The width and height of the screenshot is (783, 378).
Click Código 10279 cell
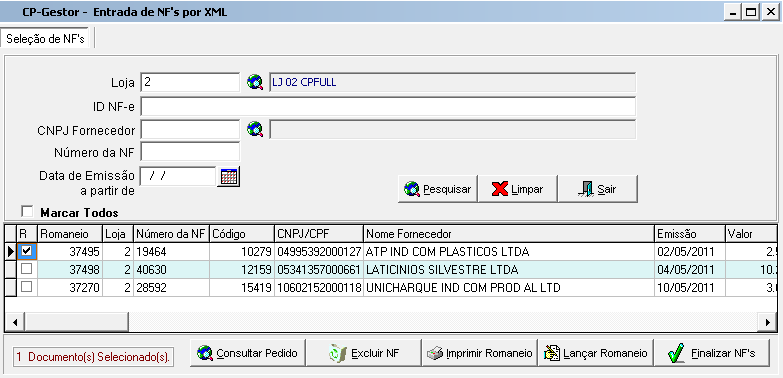click(242, 251)
